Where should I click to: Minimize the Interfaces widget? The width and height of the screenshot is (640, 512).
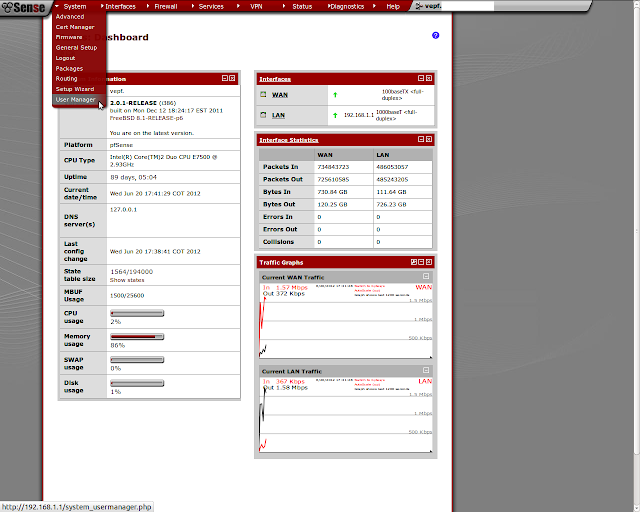[x=421, y=78]
